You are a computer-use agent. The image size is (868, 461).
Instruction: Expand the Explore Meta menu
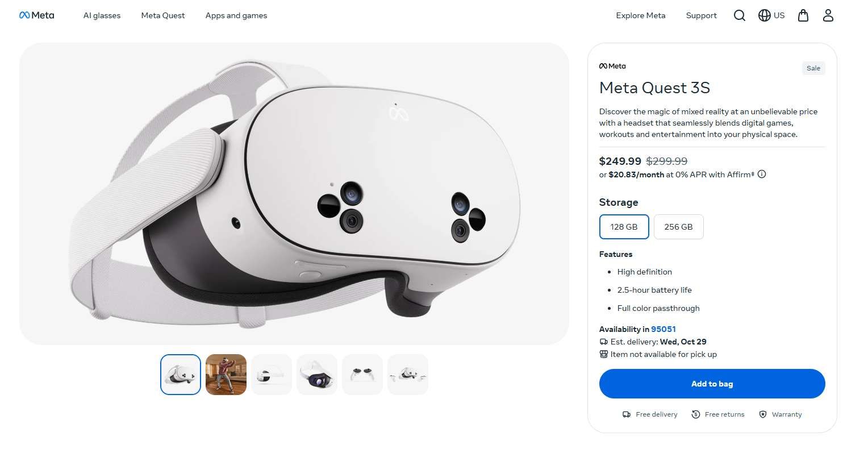tap(640, 15)
